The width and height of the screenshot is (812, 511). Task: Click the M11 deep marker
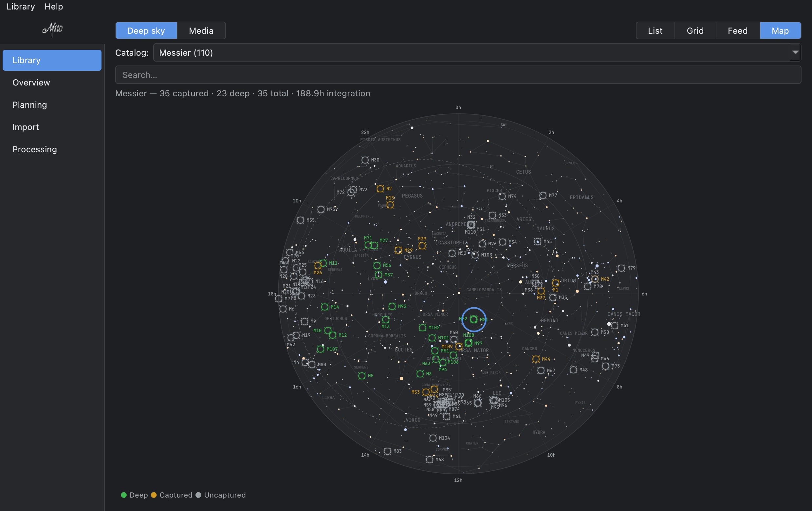pos(323,263)
